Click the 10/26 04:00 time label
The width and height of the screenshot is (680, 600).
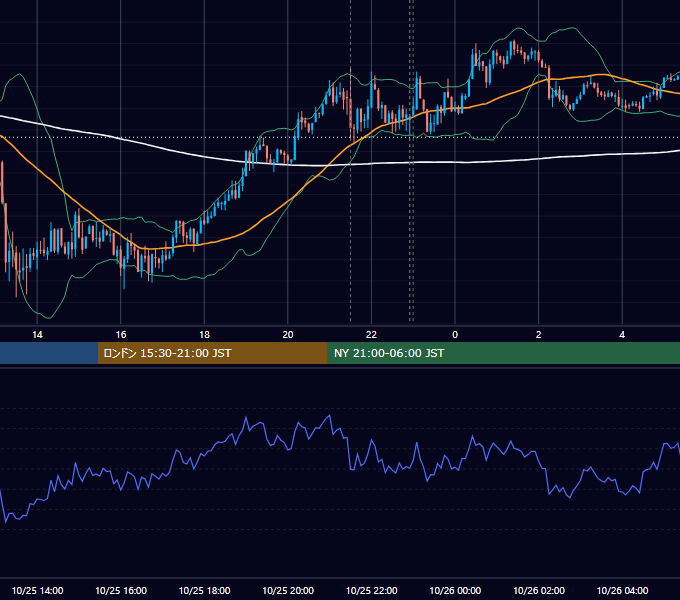pos(622,590)
